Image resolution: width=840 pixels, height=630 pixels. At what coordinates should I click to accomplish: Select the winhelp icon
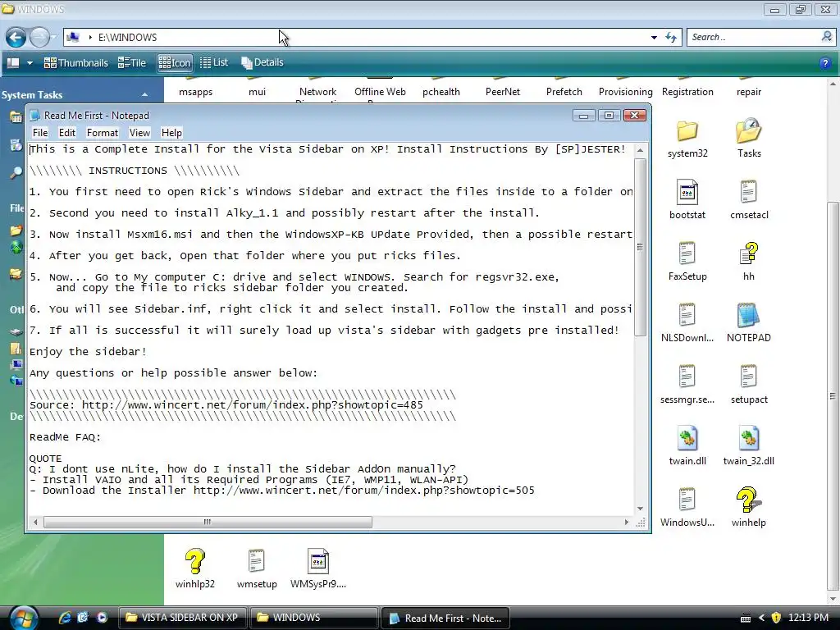click(748, 500)
